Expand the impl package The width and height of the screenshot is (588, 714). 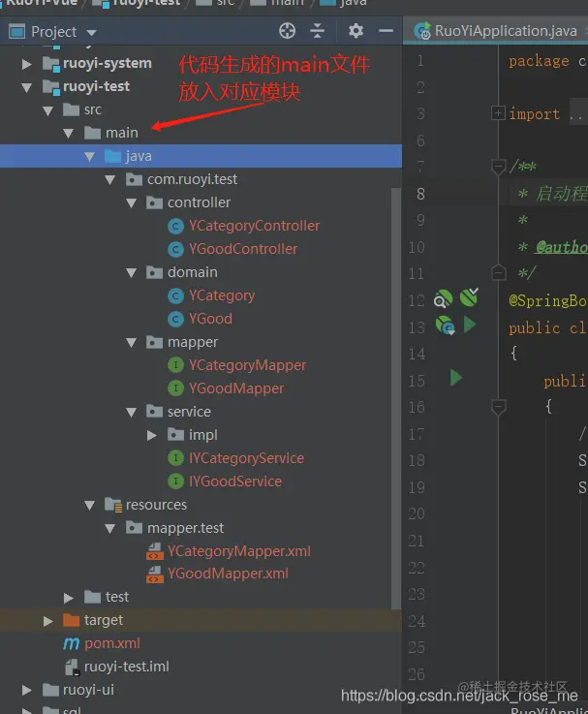pos(152,435)
